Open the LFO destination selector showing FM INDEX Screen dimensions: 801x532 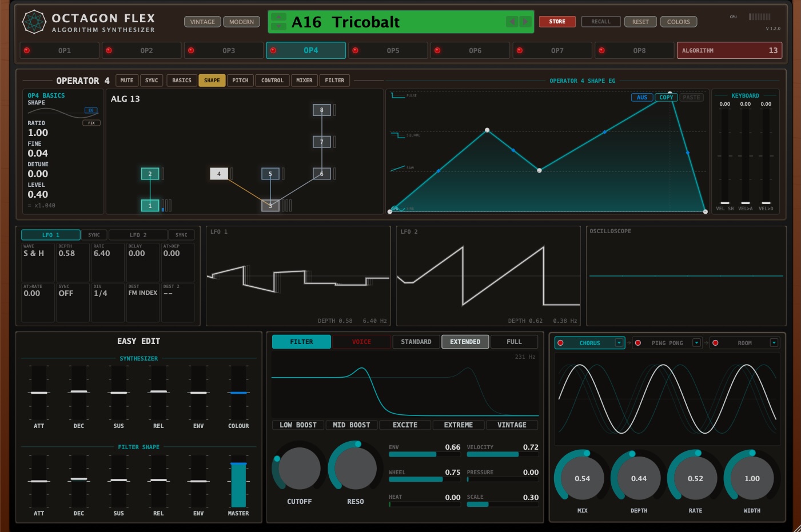tap(143, 302)
